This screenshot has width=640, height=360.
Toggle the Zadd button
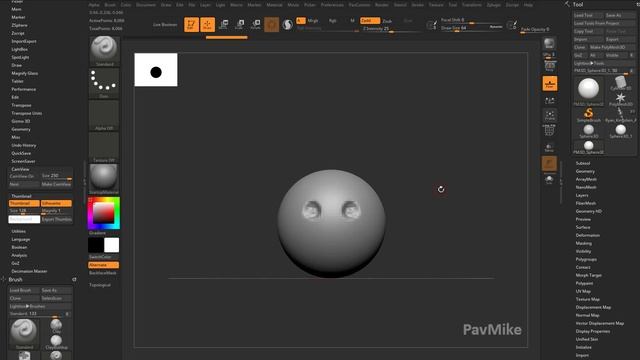pyautogui.click(x=370, y=20)
